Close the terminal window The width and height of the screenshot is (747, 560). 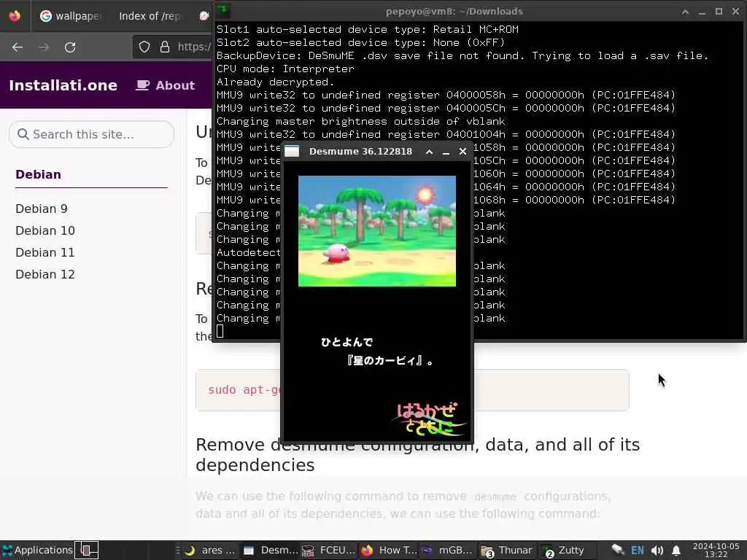(x=735, y=12)
